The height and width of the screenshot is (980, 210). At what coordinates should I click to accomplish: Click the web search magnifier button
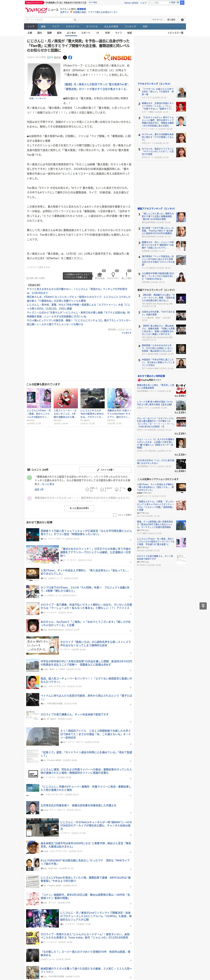[x=182, y=3]
